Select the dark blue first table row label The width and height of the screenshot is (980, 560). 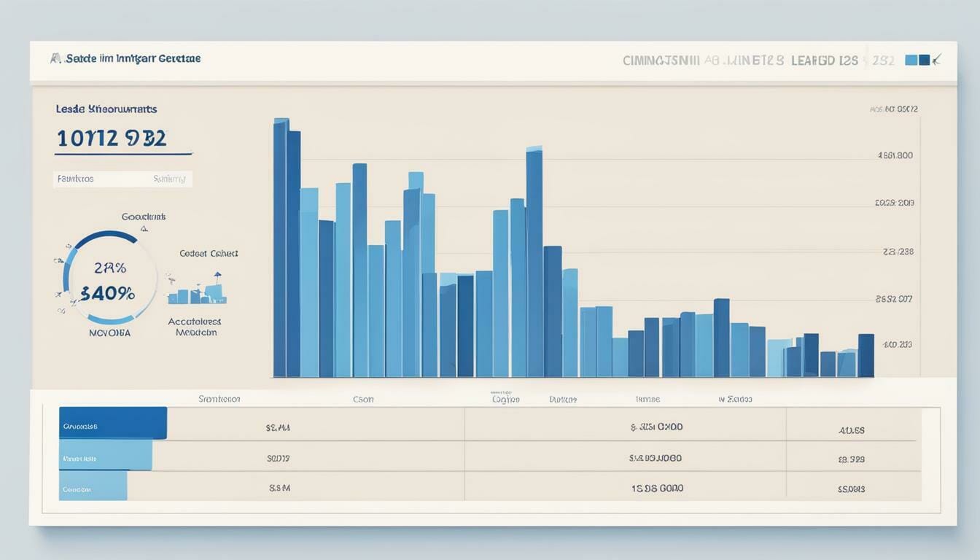tap(112, 423)
